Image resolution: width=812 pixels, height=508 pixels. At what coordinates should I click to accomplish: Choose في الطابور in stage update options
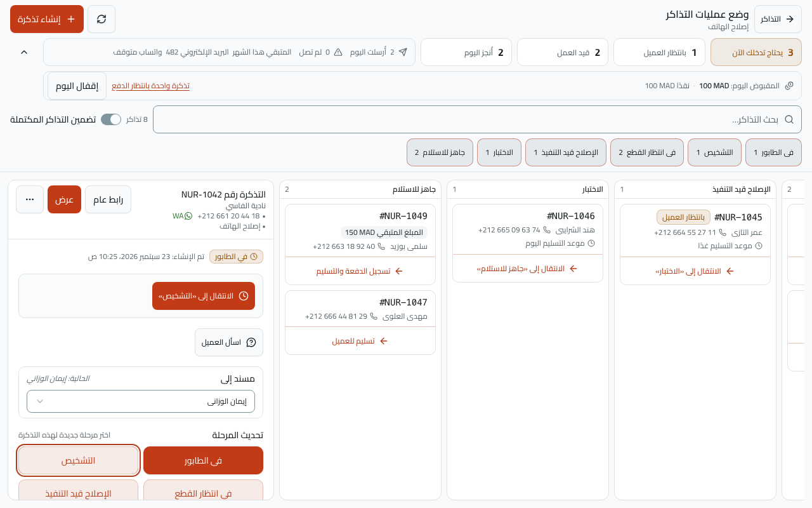(x=203, y=460)
